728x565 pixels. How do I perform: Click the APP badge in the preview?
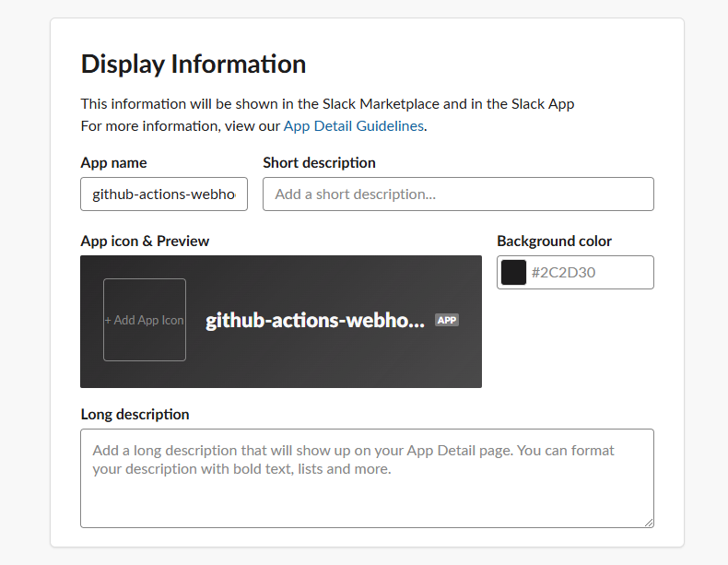point(447,320)
